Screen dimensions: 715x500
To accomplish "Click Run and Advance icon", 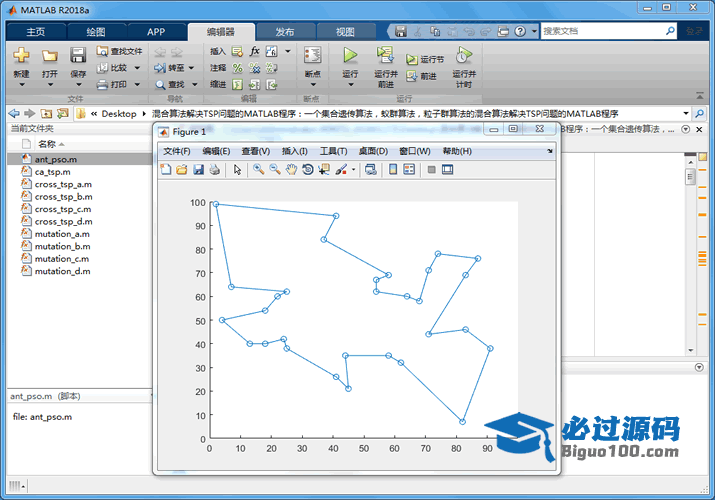I will point(386,55).
